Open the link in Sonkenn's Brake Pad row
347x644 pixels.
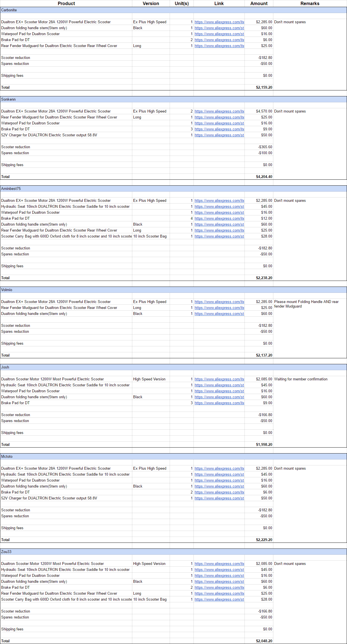point(219,129)
